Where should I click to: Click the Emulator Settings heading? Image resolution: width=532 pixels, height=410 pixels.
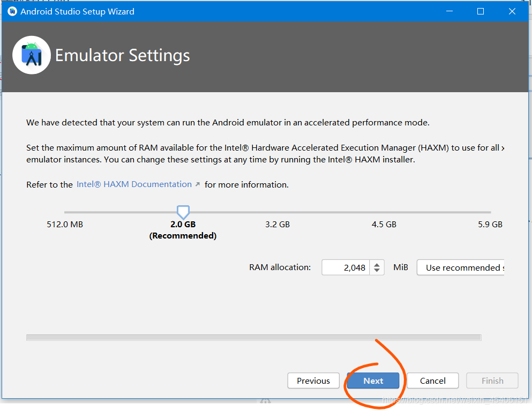tap(123, 55)
